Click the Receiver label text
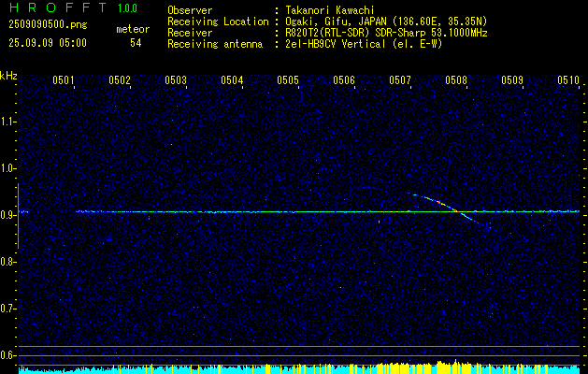588x374 pixels. tap(190, 33)
